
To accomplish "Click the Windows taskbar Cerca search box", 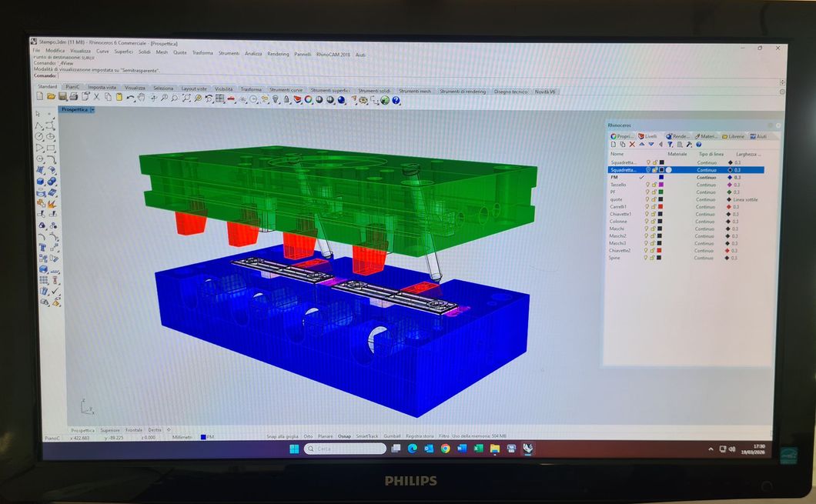I will pyautogui.click(x=345, y=449).
